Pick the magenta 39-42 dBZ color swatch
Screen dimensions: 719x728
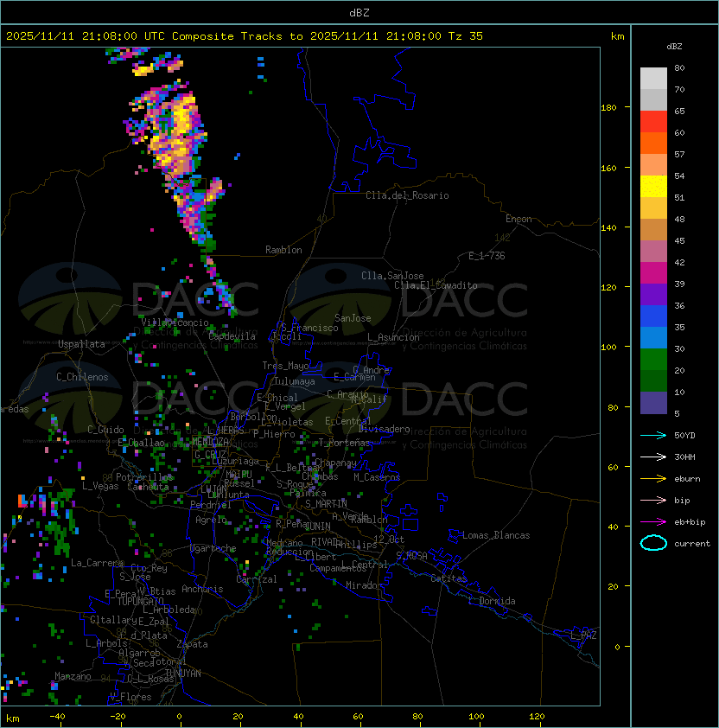[653, 273]
